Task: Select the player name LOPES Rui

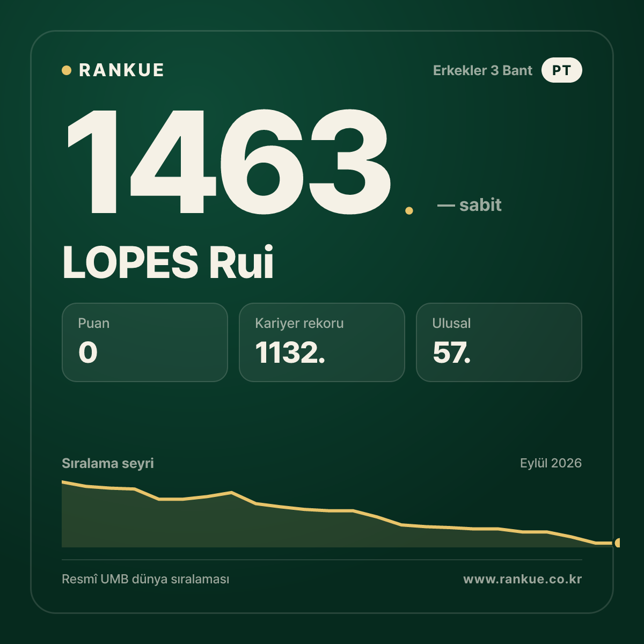Action: [168, 262]
